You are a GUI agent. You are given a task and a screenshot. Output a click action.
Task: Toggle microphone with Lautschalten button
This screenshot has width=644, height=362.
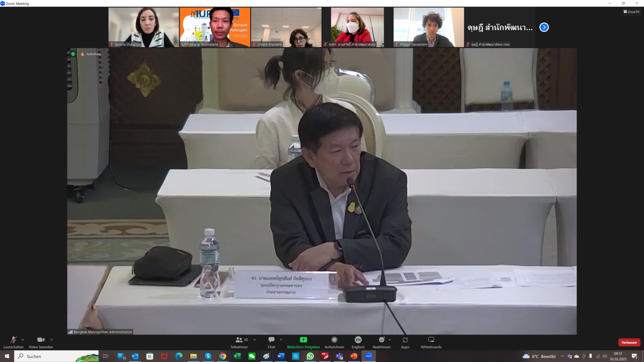tap(13, 340)
